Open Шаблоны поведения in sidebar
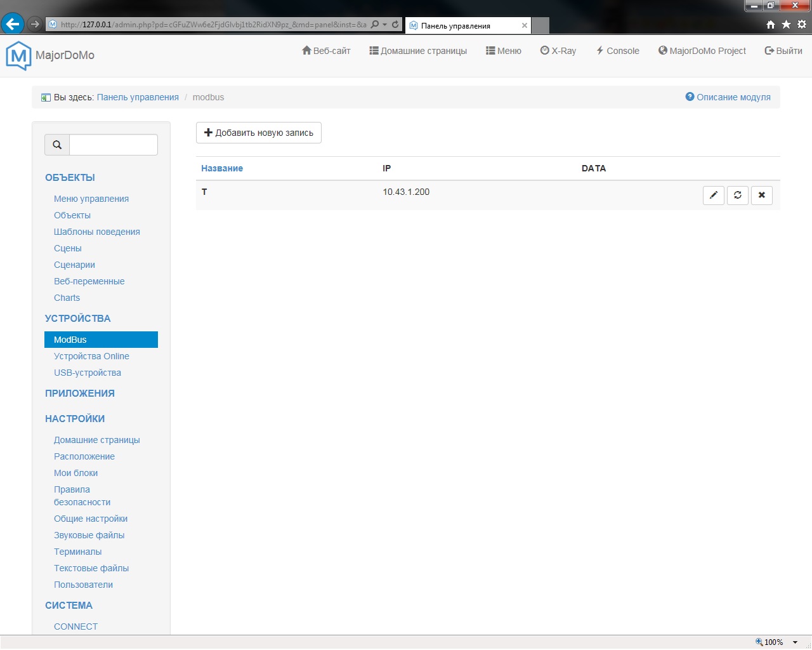This screenshot has width=812, height=650. [97, 232]
